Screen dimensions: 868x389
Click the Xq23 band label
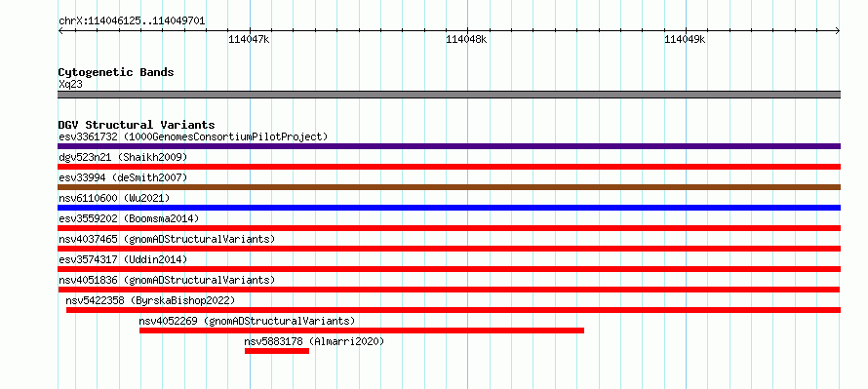coord(70,85)
